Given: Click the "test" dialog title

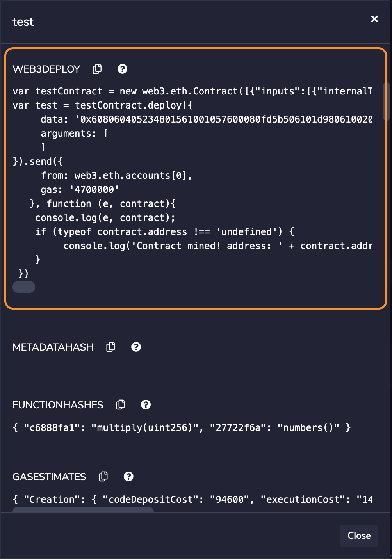Looking at the screenshot, I should 23,22.
